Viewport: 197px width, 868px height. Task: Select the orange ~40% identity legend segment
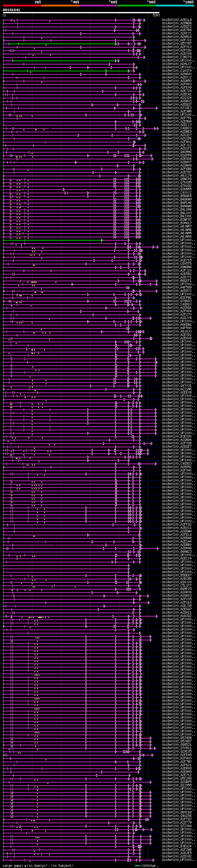(x=60, y=6)
